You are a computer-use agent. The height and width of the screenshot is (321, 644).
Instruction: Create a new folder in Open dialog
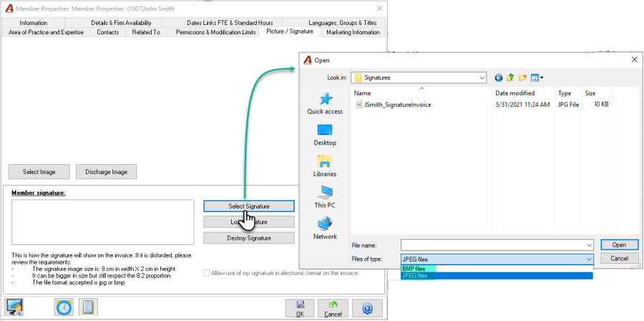(x=522, y=77)
